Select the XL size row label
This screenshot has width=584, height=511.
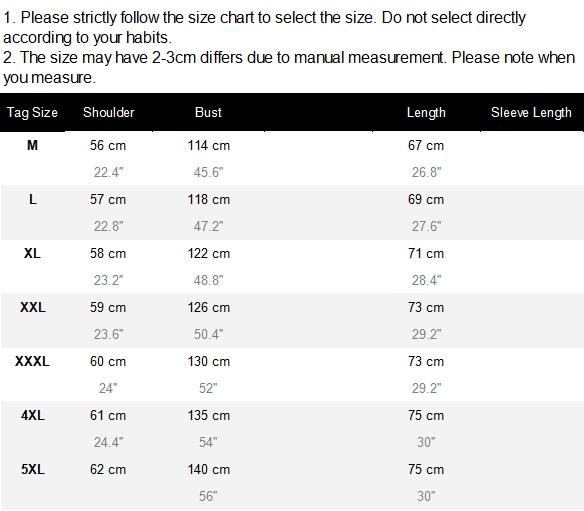(32, 253)
